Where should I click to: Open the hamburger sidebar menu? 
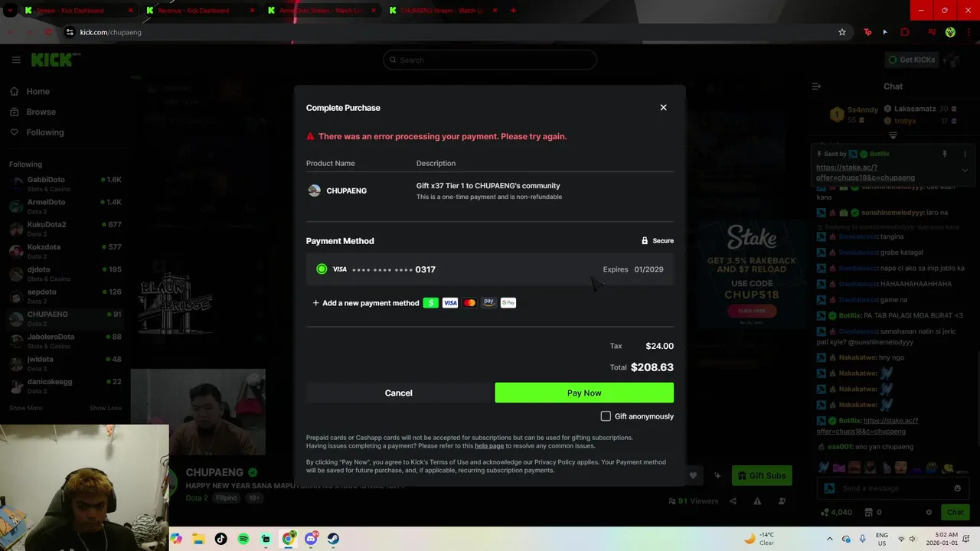[x=16, y=60]
